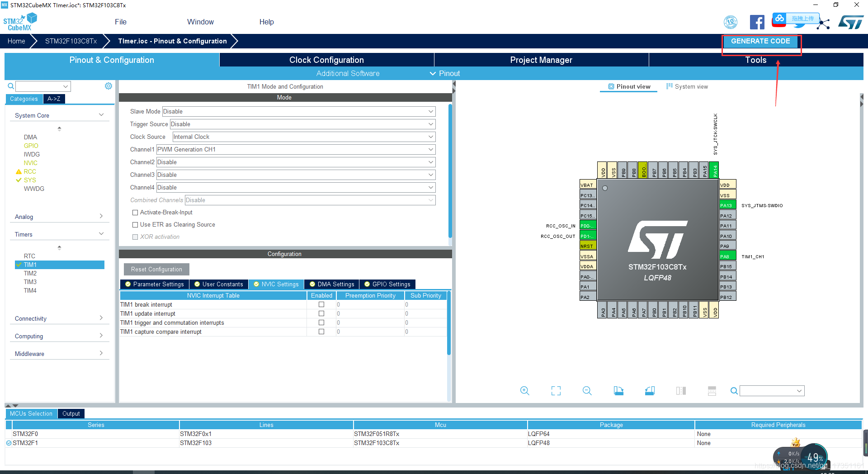Flip the chip view horizontally
The height and width of the screenshot is (474, 868).
(x=681, y=391)
